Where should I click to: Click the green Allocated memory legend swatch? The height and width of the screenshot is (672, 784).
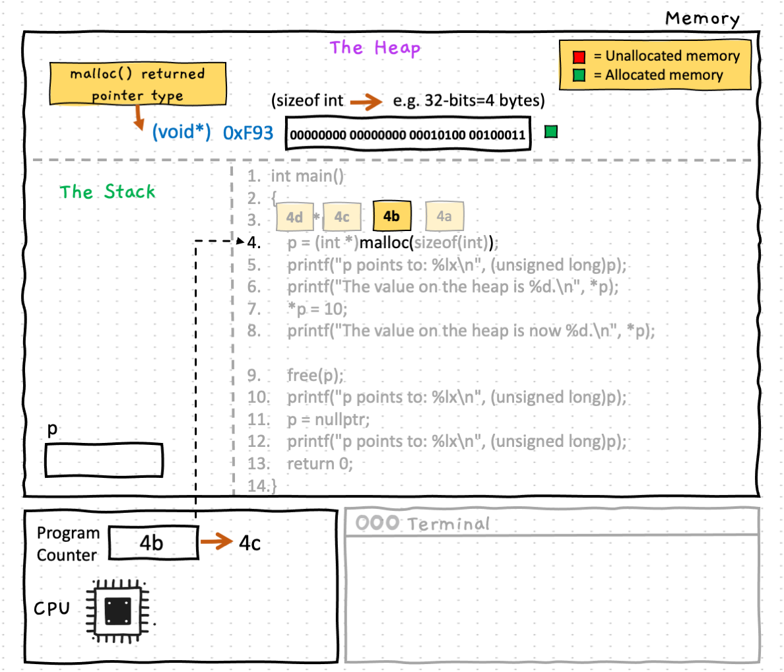click(579, 75)
